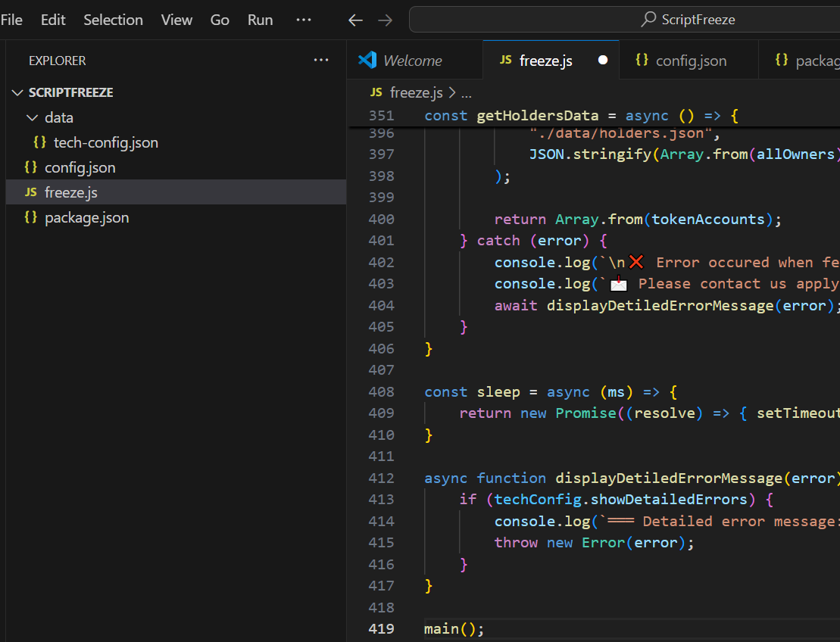840x642 pixels.
Task: Switch to the freeze.js editor tab
Action: point(551,61)
